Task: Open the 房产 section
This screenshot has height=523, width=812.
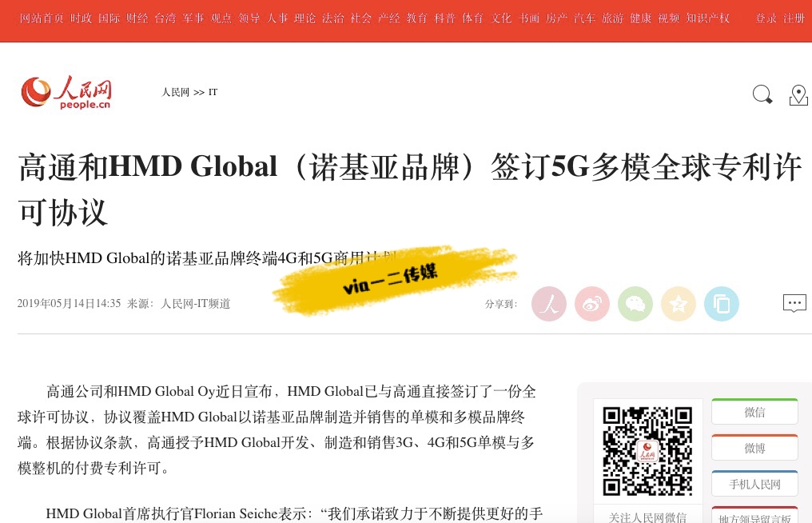Action: click(557, 18)
